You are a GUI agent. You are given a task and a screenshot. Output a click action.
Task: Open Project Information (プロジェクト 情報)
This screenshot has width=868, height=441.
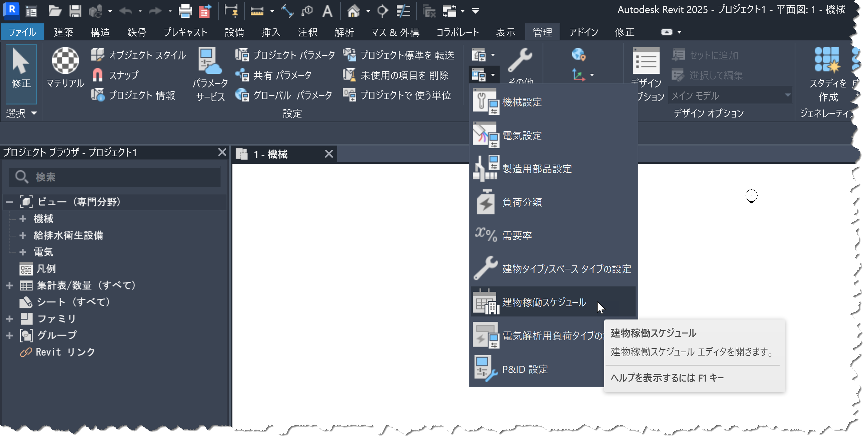[x=133, y=95]
